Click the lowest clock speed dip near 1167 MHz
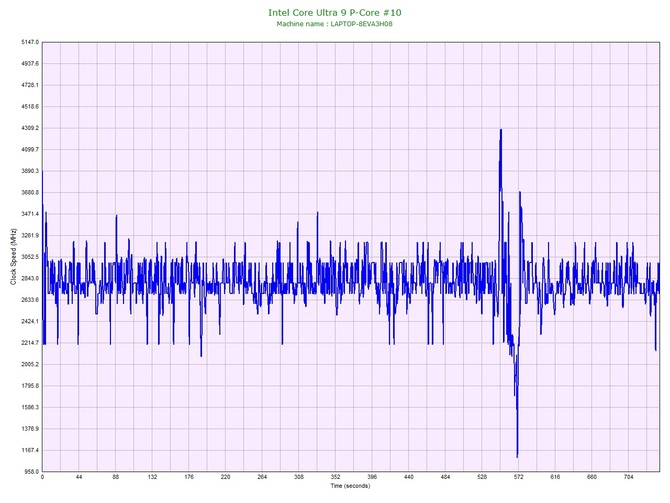The width and height of the screenshot is (670, 503). click(x=517, y=456)
